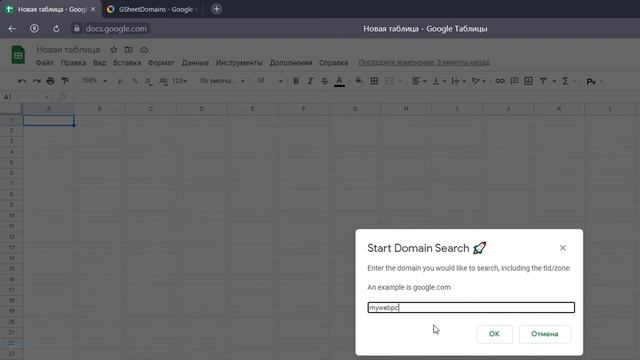Click the create filter icon

(x=543, y=81)
